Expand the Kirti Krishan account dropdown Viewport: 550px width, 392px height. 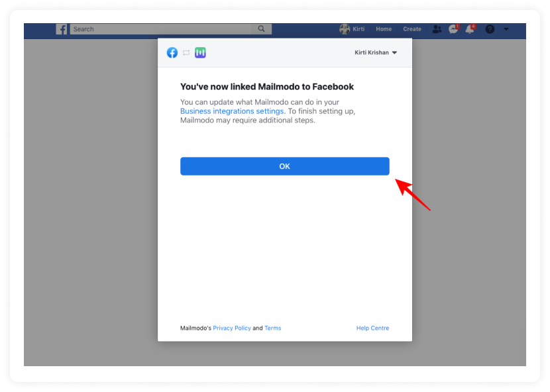click(376, 52)
